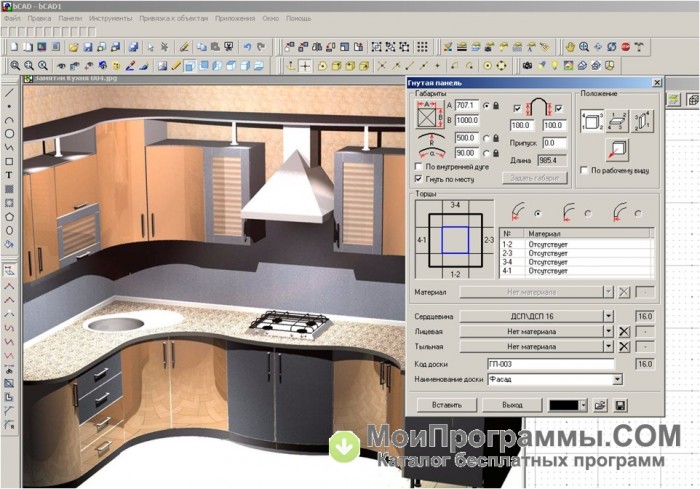Open the Панели menu
This screenshot has width=700, height=489.
pyautogui.click(x=70, y=18)
